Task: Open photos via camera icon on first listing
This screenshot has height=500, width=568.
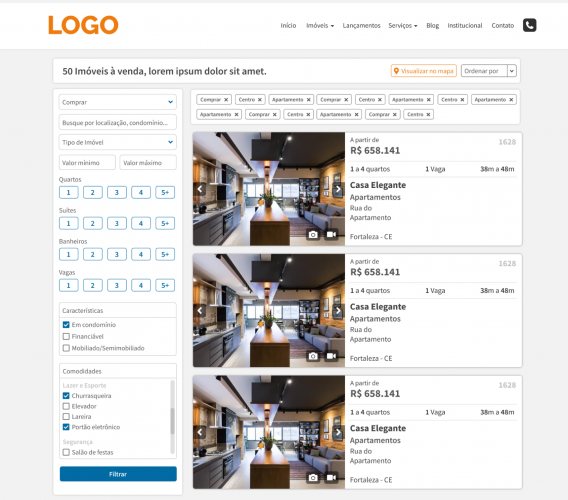Action: click(313, 235)
